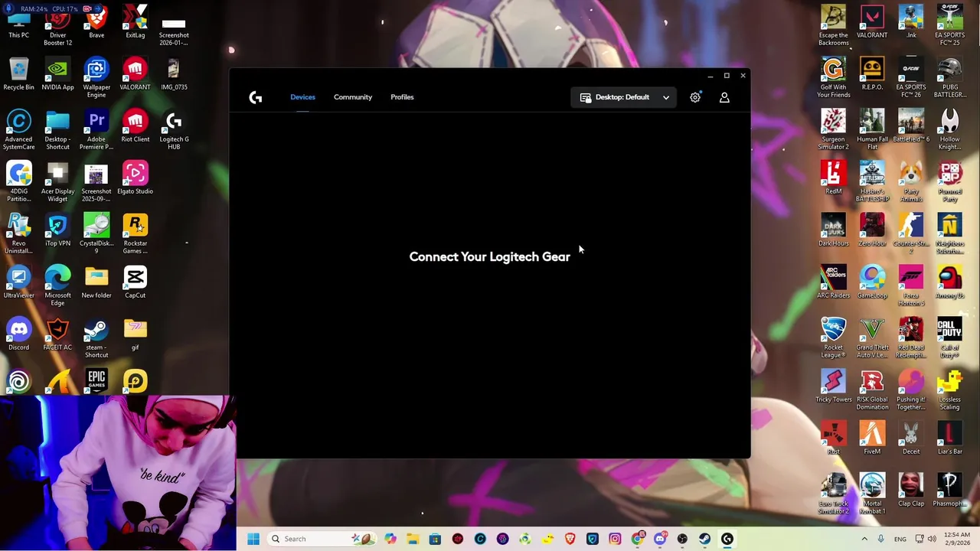This screenshot has height=551, width=980.
Task: Maximize the G HUB window
Action: click(727, 76)
